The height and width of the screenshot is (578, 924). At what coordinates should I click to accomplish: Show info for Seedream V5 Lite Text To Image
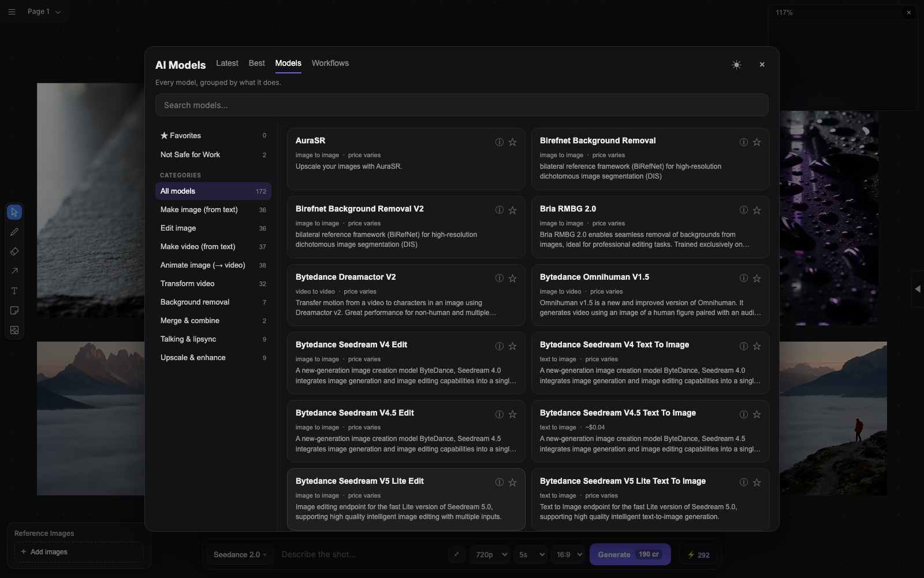pos(743,483)
